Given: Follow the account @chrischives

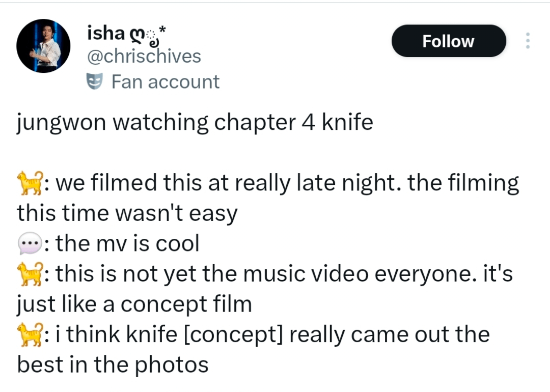Looking at the screenshot, I should (448, 41).
